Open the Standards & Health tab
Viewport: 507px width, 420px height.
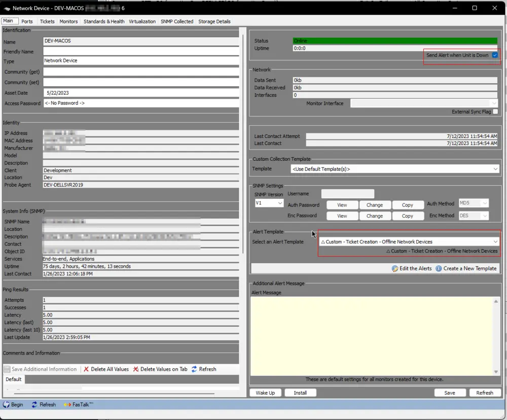[104, 21]
